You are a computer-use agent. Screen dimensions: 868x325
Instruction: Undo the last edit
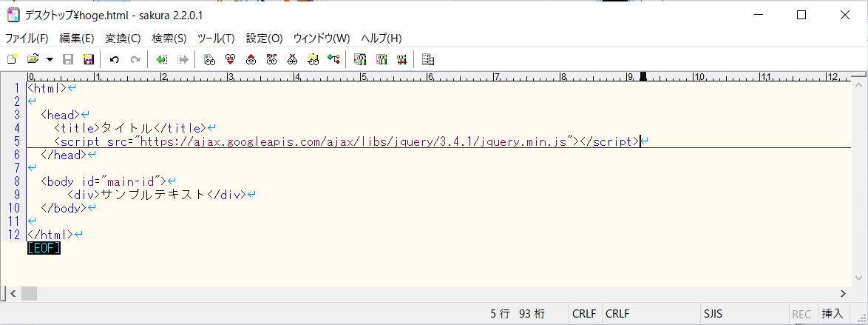[x=115, y=58]
